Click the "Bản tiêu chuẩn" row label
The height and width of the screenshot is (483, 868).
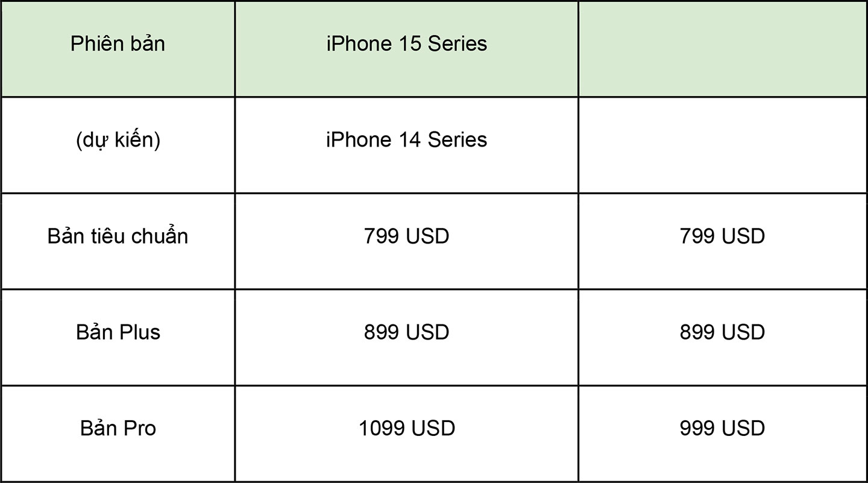tap(118, 236)
